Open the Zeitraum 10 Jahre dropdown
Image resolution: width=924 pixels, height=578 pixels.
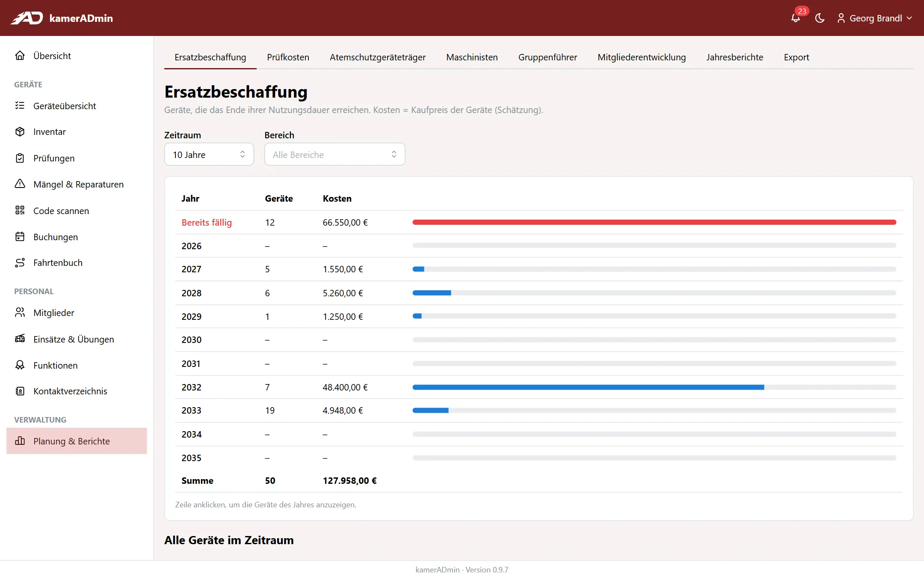coord(209,154)
